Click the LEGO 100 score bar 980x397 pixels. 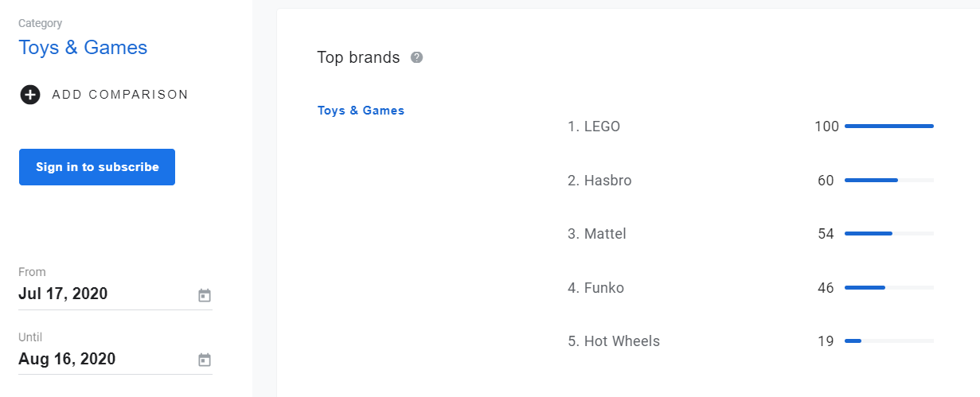(x=888, y=126)
